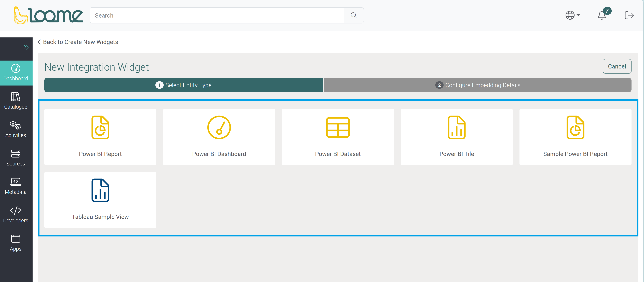Open Metadata in the sidebar
This screenshot has height=282, width=644.
[x=16, y=186]
